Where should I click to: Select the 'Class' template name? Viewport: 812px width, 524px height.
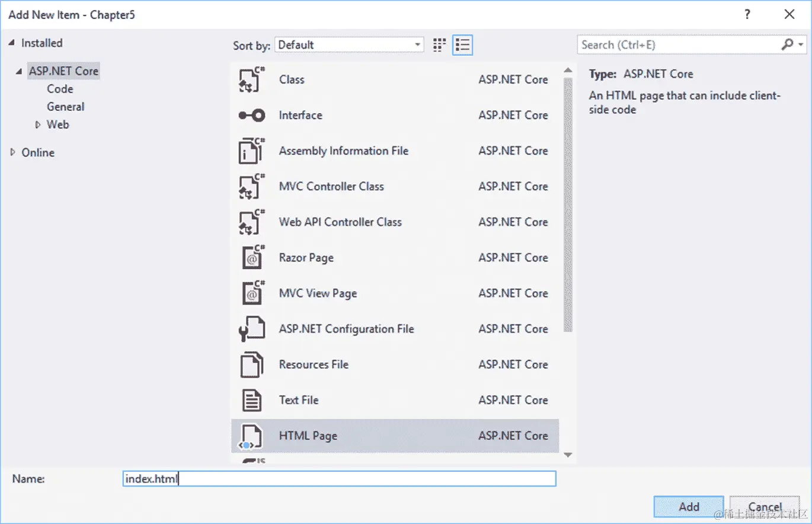[x=292, y=79]
